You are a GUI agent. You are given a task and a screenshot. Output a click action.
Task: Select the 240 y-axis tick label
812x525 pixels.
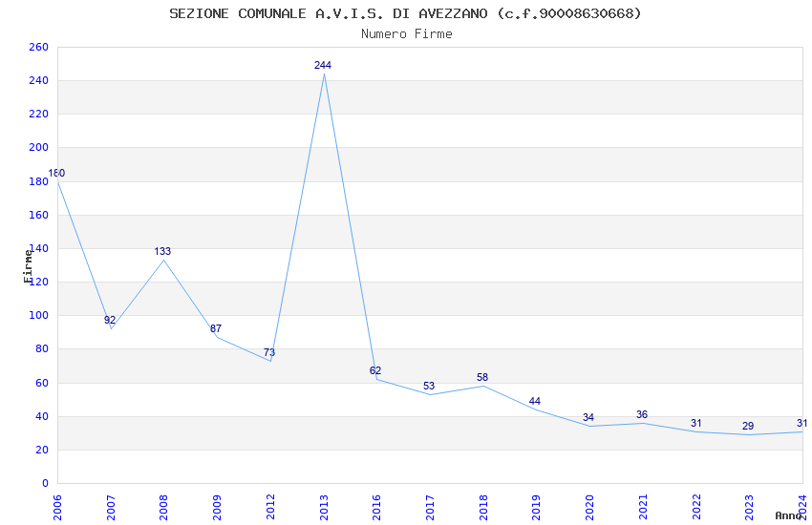point(39,81)
